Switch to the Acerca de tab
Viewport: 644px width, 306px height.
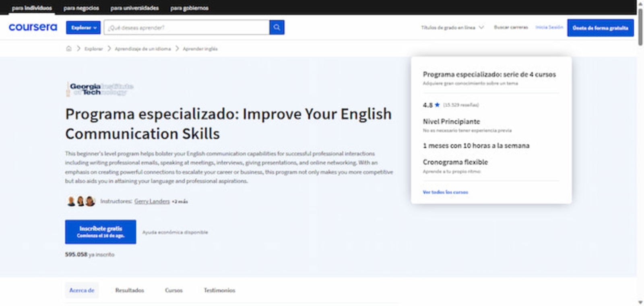[82, 290]
